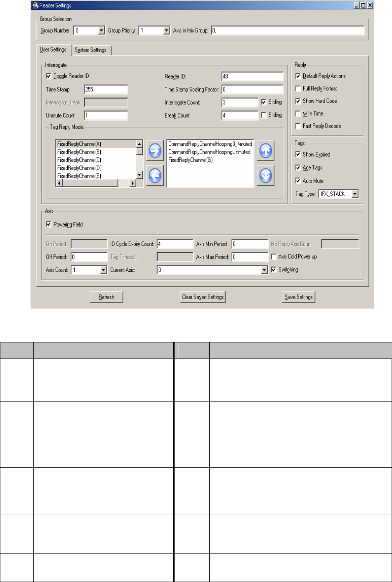Enable Fast Reply Decode checkbox
392x582 pixels.
298,126
